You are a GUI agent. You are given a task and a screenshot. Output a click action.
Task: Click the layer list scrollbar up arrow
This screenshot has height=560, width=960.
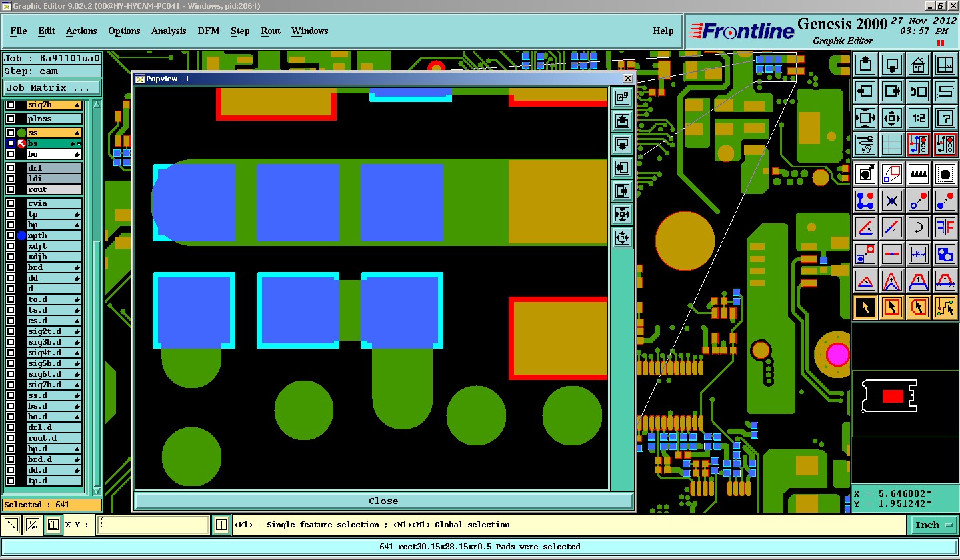(x=97, y=104)
